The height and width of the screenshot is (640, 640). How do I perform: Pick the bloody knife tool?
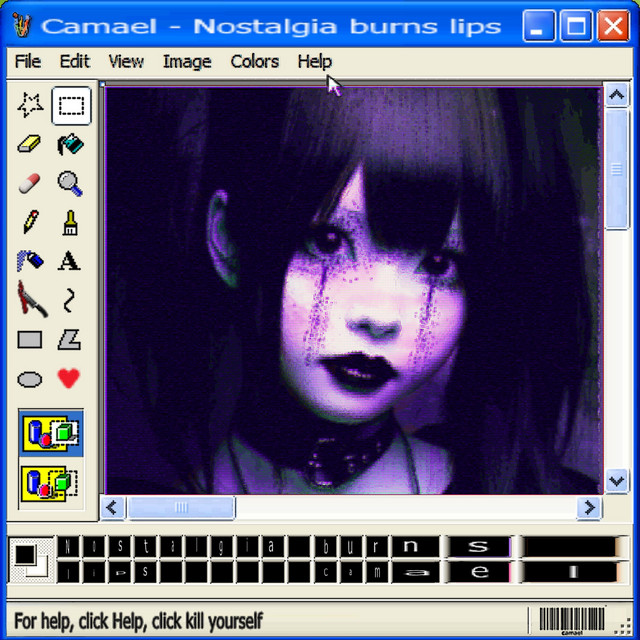click(x=30, y=299)
